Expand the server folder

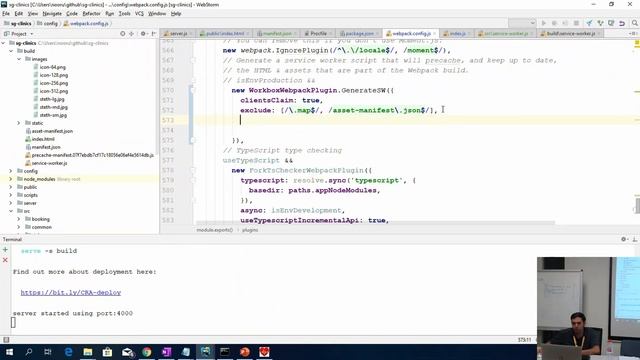pos(11,203)
